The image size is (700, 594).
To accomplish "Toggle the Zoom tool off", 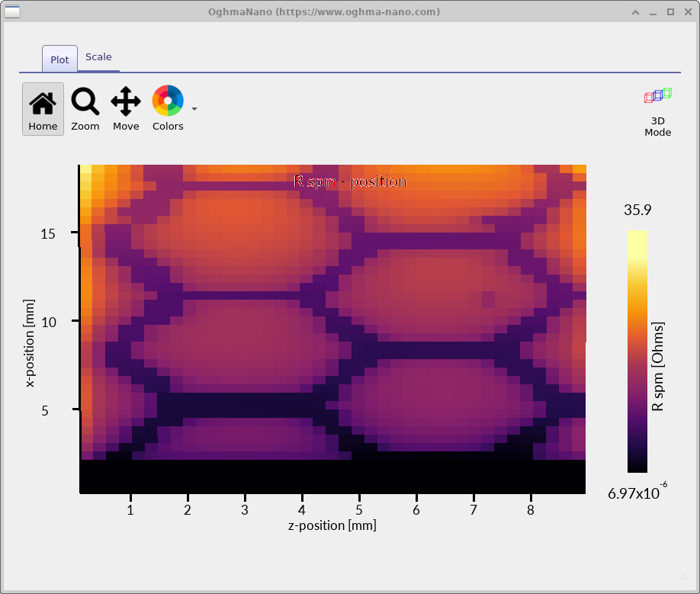I will click(x=85, y=108).
